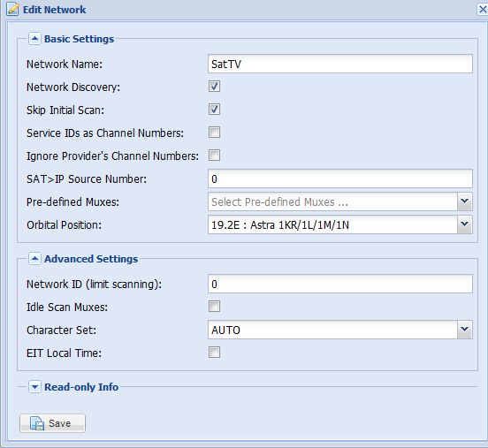Click the Edit Network pencil icon
The width and height of the screenshot is (488, 448).
pos(12,10)
